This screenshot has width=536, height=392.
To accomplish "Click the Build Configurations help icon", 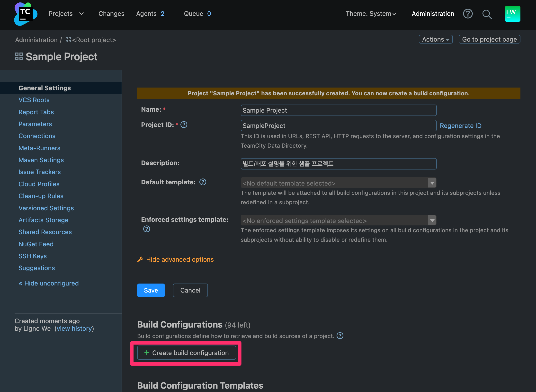I will click(x=340, y=336).
